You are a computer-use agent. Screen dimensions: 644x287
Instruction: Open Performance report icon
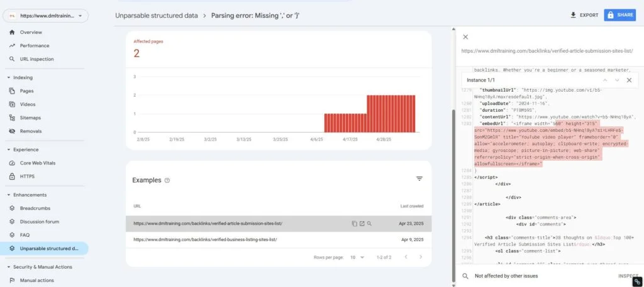pyautogui.click(x=12, y=45)
